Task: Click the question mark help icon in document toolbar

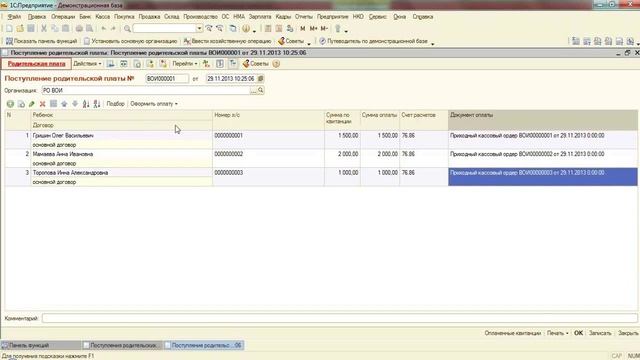Action: (x=276, y=64)
